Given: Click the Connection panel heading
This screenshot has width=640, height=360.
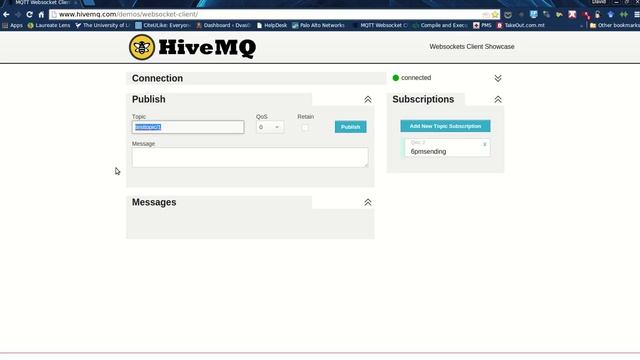Looking at the screenshot, I should [x=158, y=78].
